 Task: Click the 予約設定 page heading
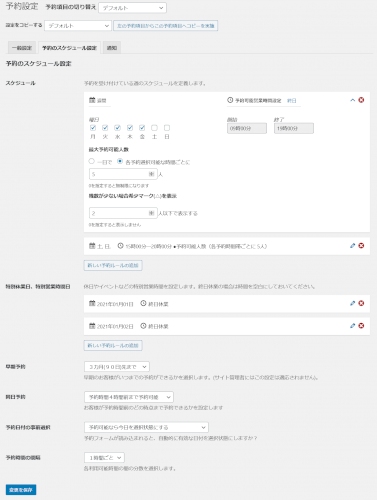pos(22,6)
